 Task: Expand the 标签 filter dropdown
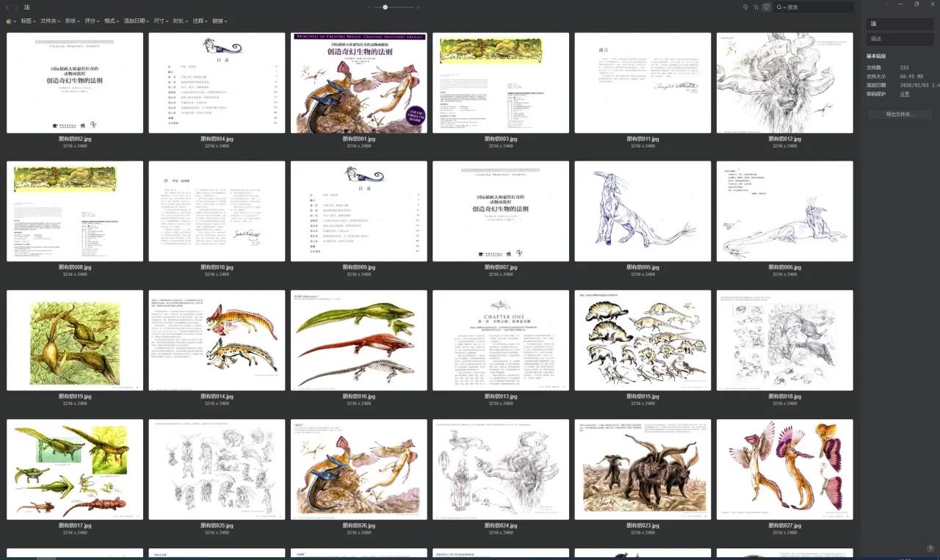tap(29, 21)
